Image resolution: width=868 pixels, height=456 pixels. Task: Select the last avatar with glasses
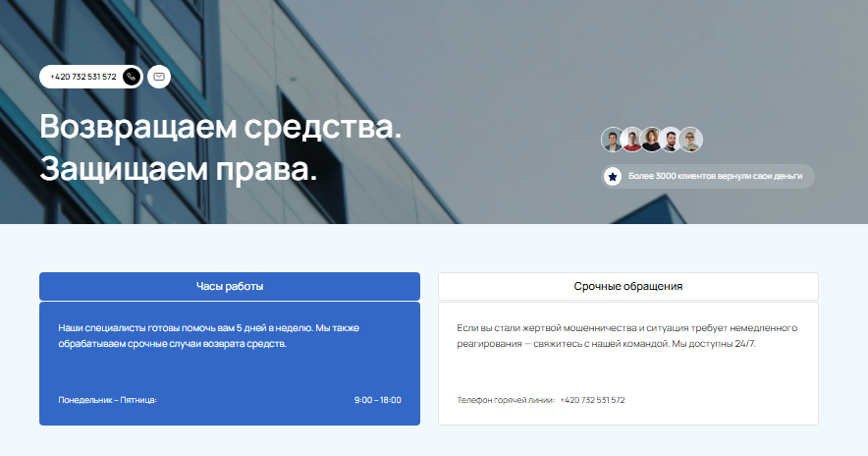(x=691, y=140)
